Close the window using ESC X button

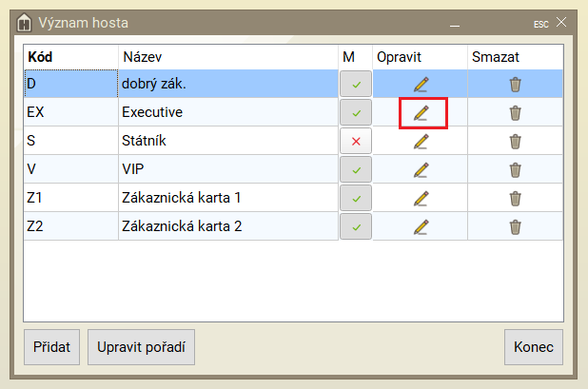click(561, 21)
